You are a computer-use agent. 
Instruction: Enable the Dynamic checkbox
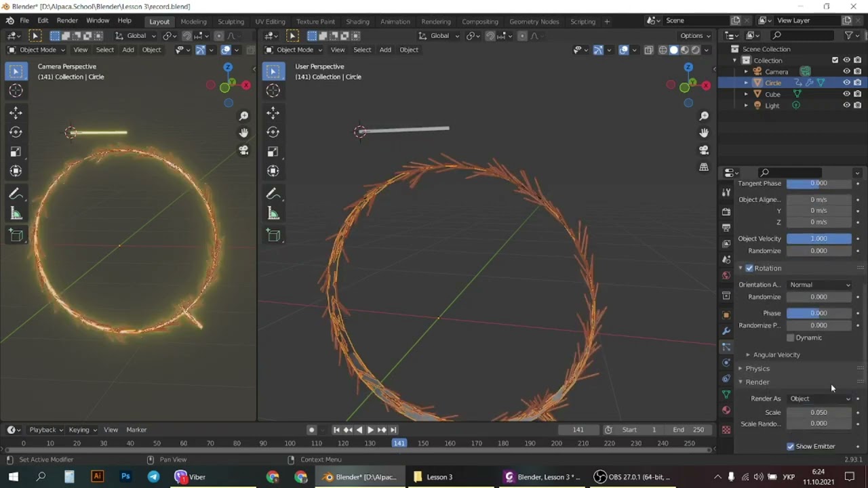pos(791,338)
